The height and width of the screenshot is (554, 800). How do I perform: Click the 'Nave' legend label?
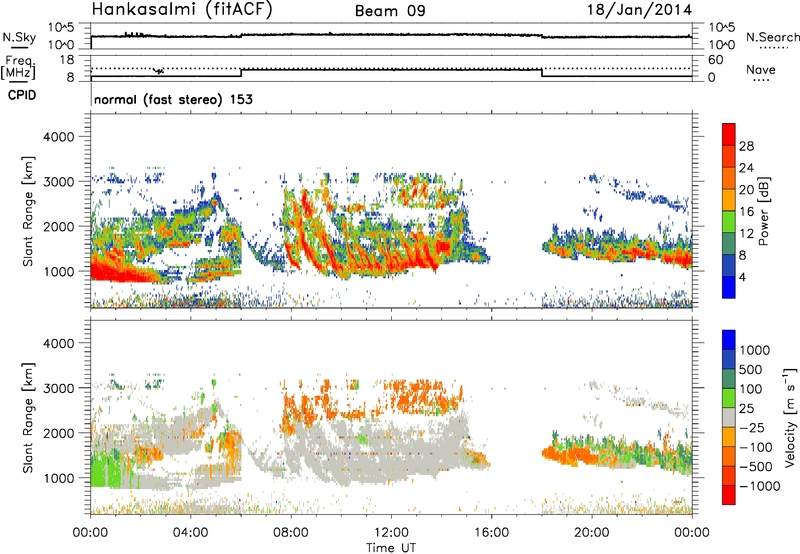(761, 70)
